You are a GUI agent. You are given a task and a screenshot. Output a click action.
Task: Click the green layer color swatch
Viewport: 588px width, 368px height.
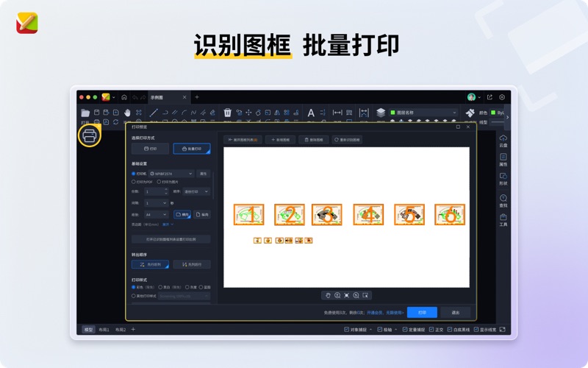392,113
